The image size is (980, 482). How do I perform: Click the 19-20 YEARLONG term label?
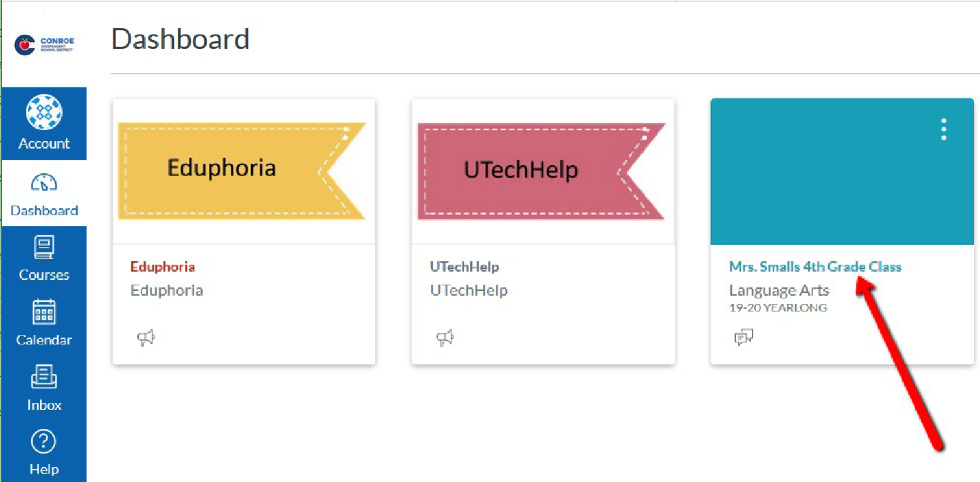(x=778, y=308)
